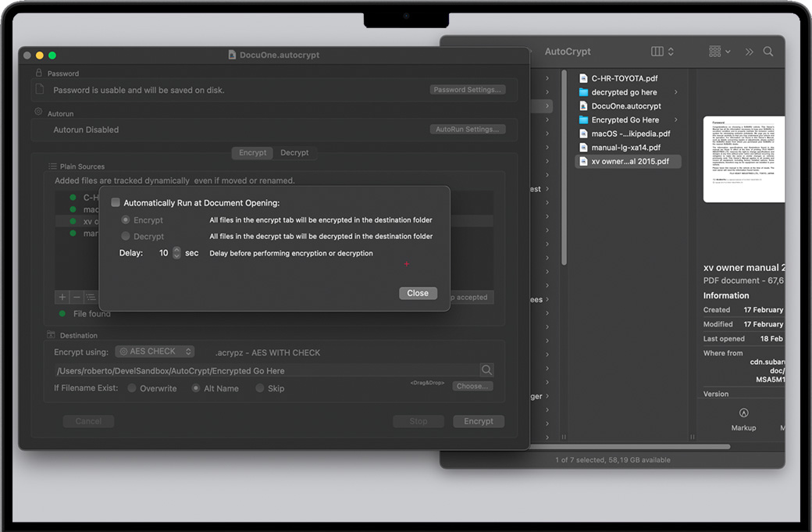Screen dimensions: 812x532
Task: Switch to the Decrypt tab
Action: coord(294,153)
